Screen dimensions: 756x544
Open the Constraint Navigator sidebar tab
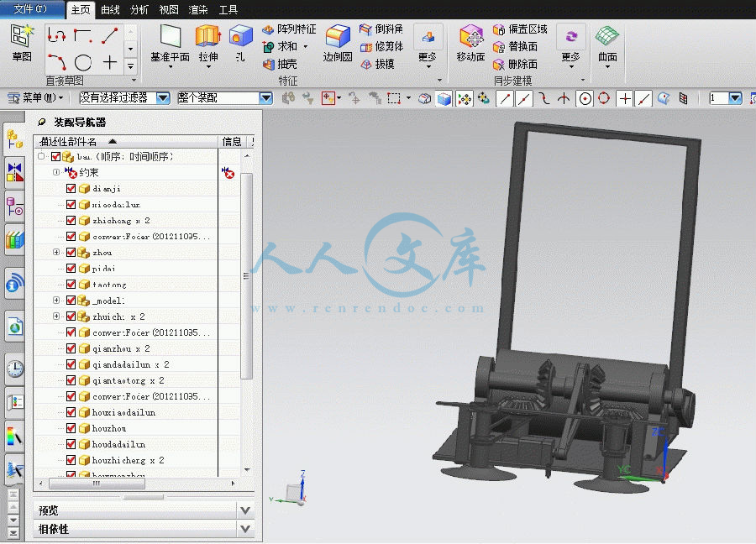14,172
